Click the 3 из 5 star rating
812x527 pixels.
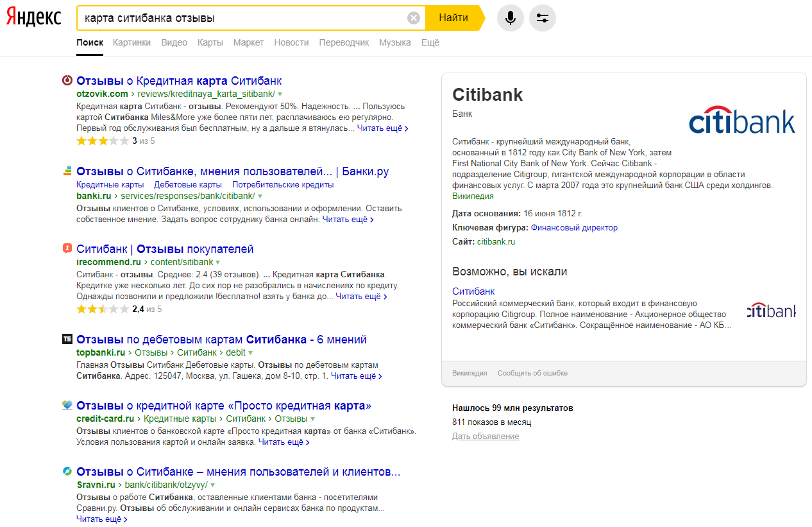[116, 141]
